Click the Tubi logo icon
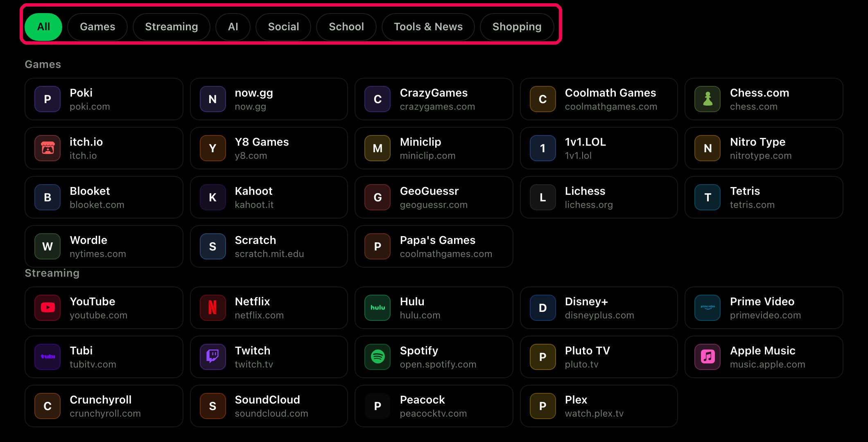Image resolution: width=868 pixels, height=442 pixels. (x=47, y=357)
